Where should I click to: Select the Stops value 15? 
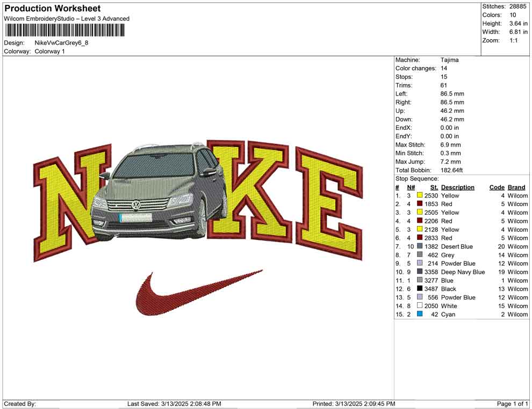click(444, 77)
